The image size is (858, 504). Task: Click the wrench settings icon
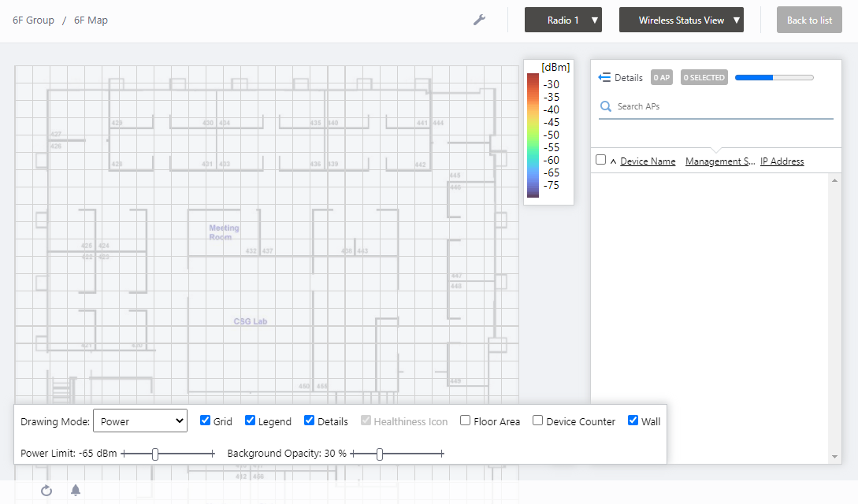[x=479, y=20]
